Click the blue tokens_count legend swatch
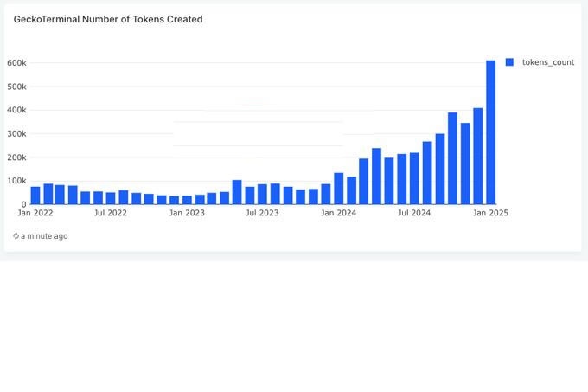 point(509,62)
